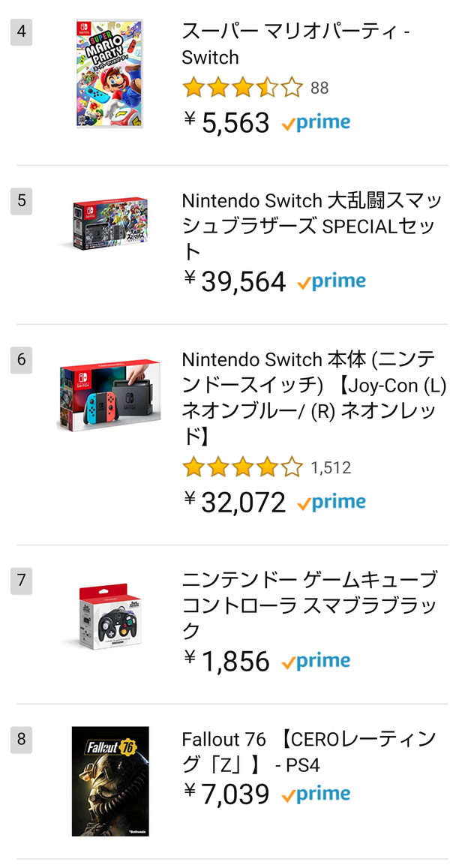View star rating of Super Mario Party
Viewport: 465px width, 868px height.
coord(242,88)
